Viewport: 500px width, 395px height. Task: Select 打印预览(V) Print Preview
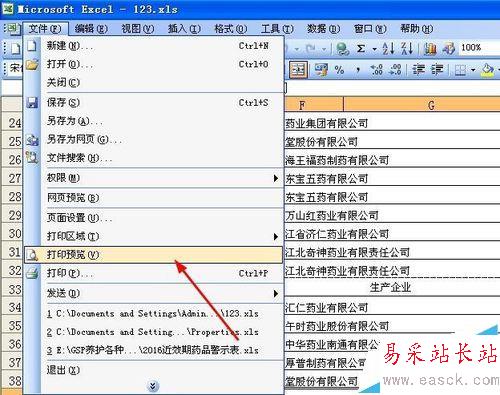point(153,255)
